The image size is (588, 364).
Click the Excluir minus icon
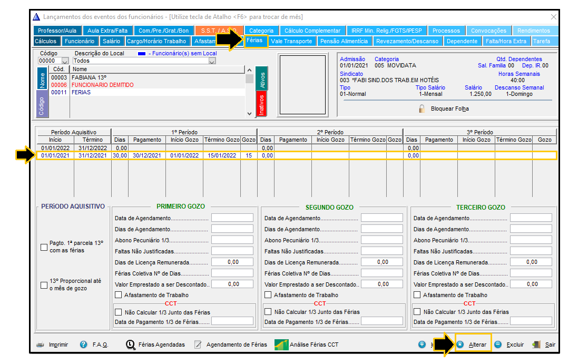click(x=498, y=344)
